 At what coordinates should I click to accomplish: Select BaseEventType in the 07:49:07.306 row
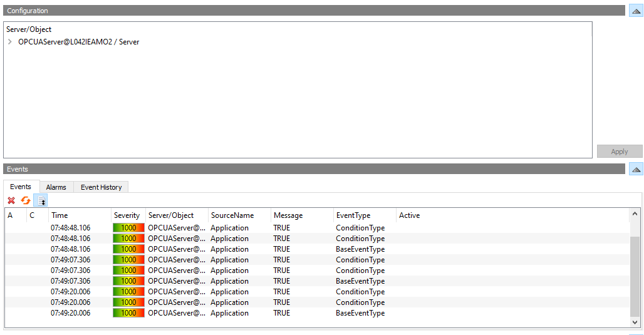pos(360,281)
